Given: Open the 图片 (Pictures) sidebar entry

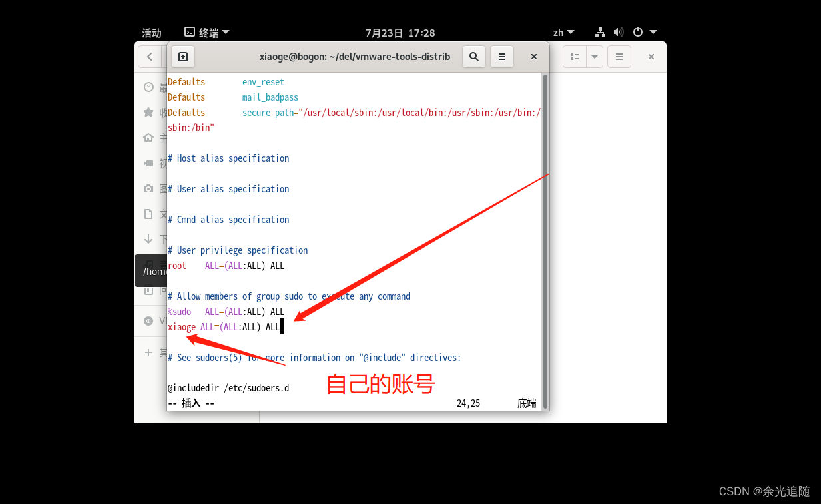Looking at the screenshot, I should point(149,188).
